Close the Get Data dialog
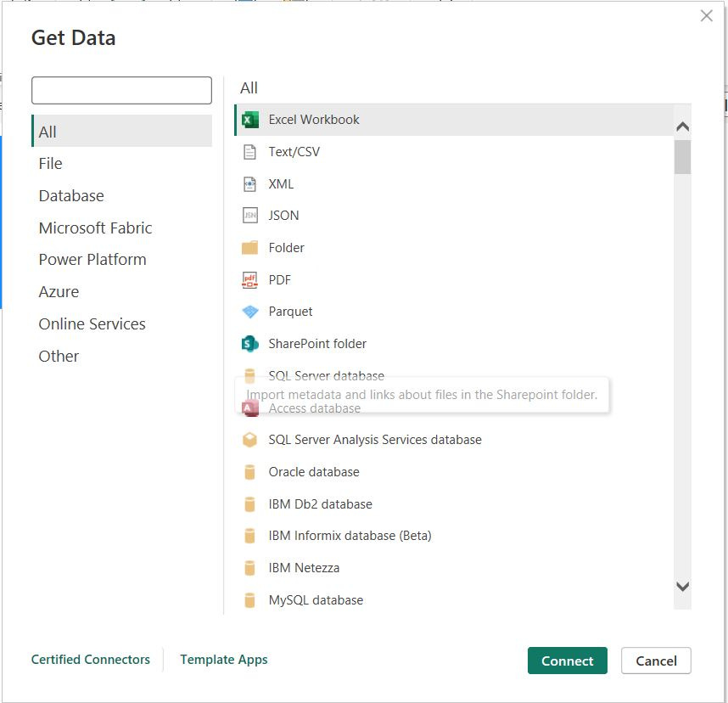Screen dimensions: 728x703 coord(706,16)
